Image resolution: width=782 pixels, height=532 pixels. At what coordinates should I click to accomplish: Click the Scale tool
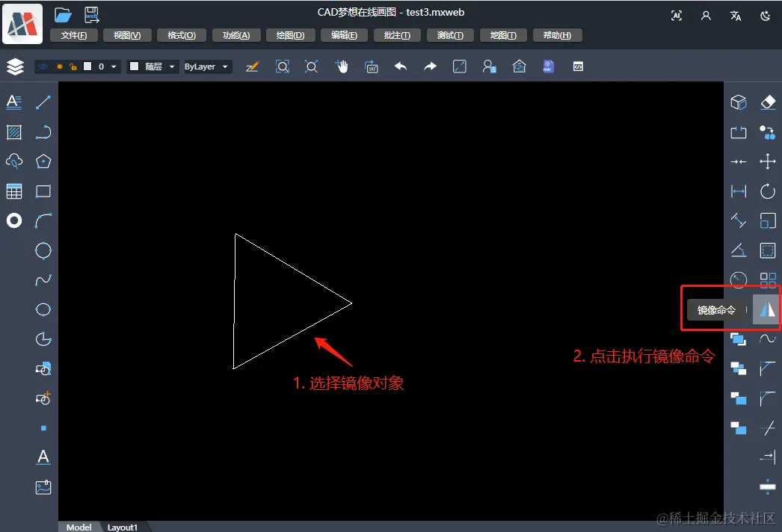tap(768, 220)
